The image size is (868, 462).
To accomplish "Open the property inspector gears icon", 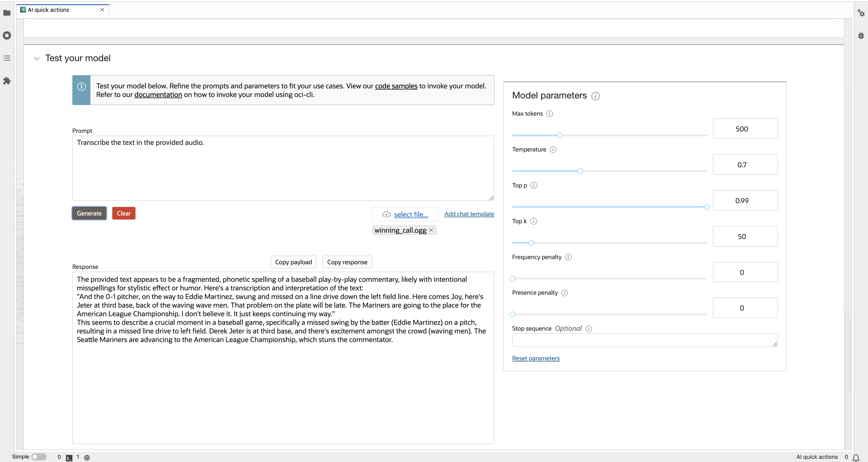I will [x=861, y=13].
